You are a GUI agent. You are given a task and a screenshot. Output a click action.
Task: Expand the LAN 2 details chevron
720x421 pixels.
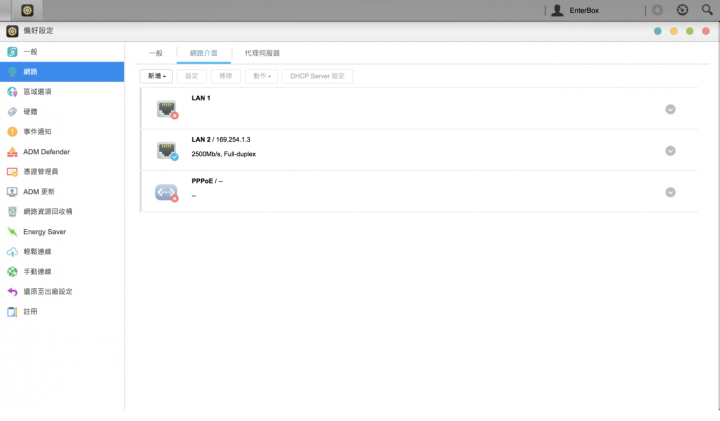(670, 151)
